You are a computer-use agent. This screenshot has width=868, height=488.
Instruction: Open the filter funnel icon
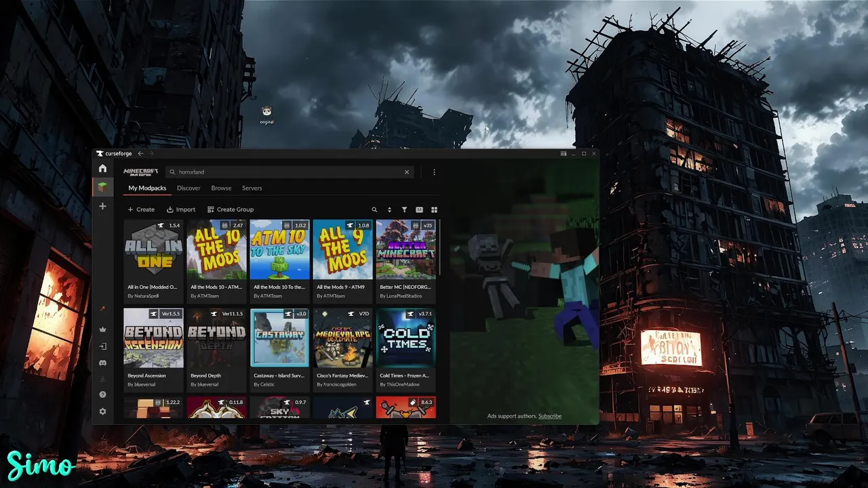(404, 209)
